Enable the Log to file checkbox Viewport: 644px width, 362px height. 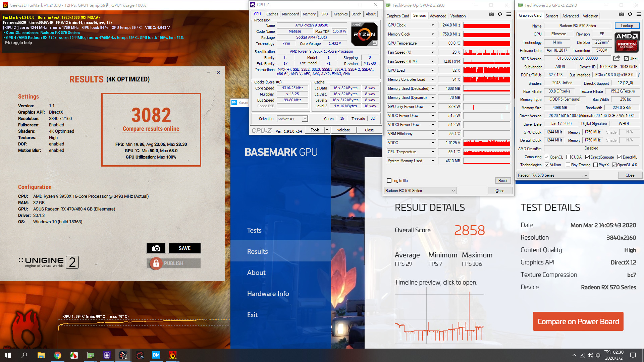pyautogui.click(x=389, y=181)
